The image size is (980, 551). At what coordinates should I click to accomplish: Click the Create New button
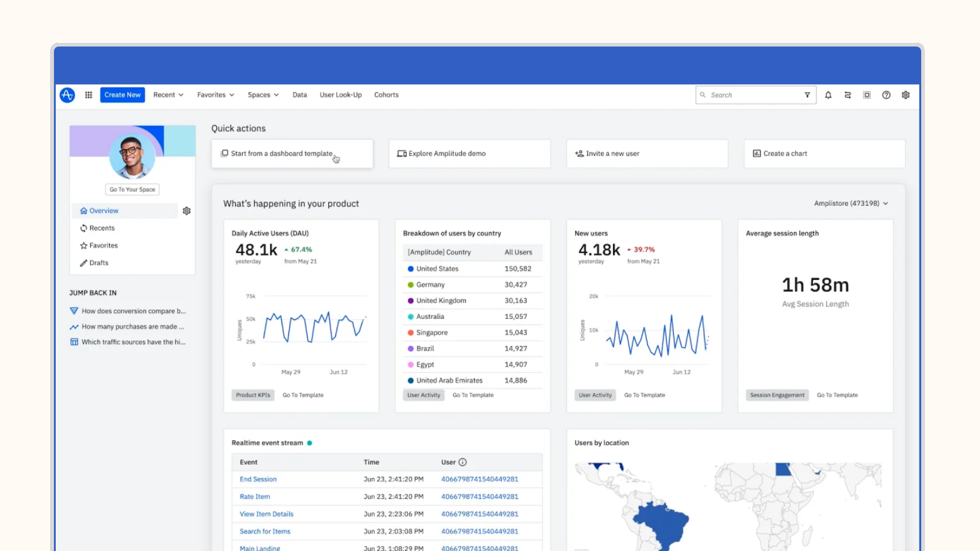(x=122, y=95)
